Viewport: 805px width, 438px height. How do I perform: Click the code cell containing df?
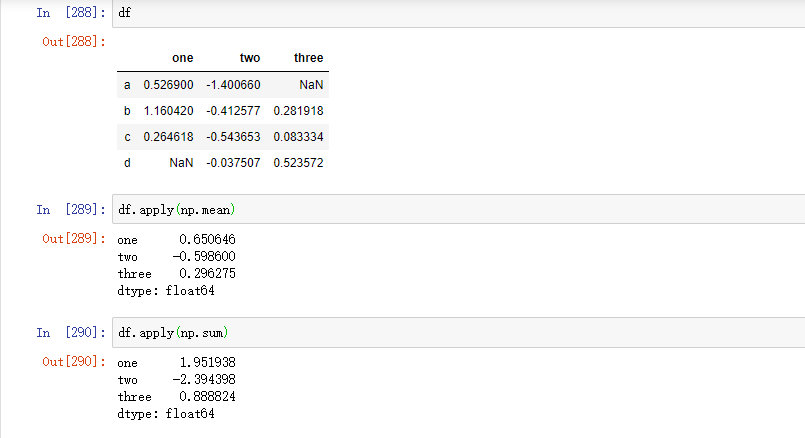(x=450, y=14)
